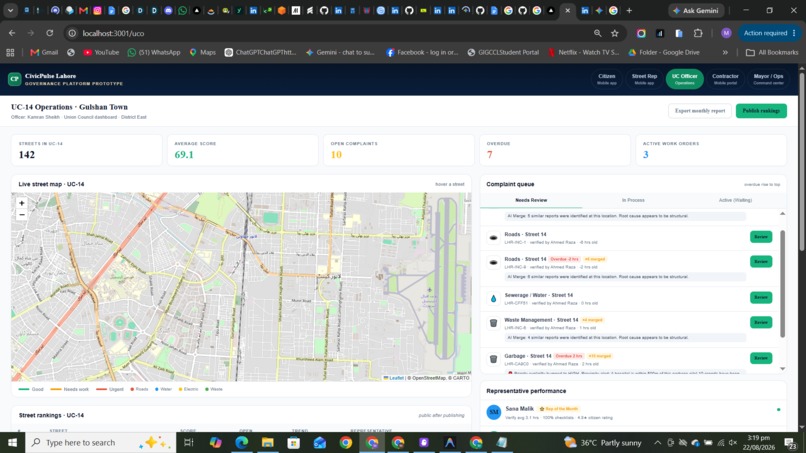Open the YouTube bookmark

point(101,52)
